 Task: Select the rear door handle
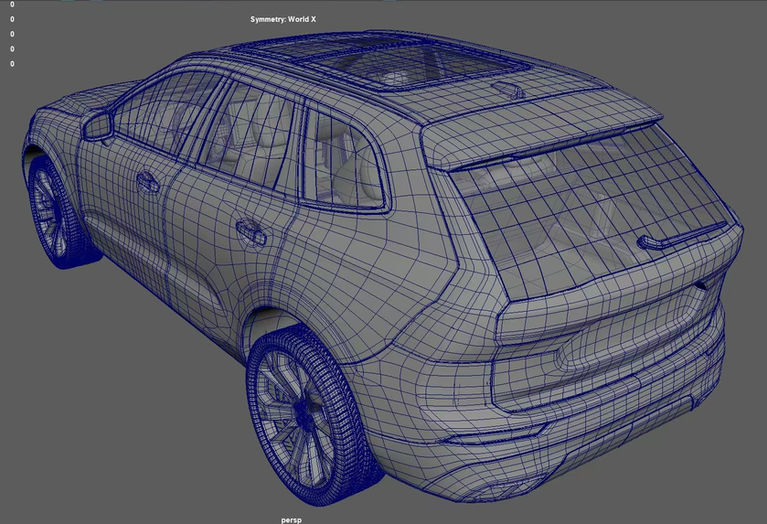point(251,232)
